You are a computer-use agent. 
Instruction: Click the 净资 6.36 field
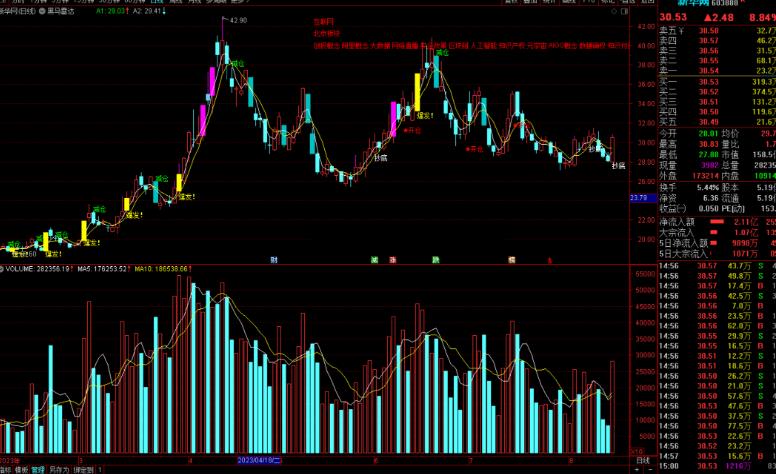point(688,198)
